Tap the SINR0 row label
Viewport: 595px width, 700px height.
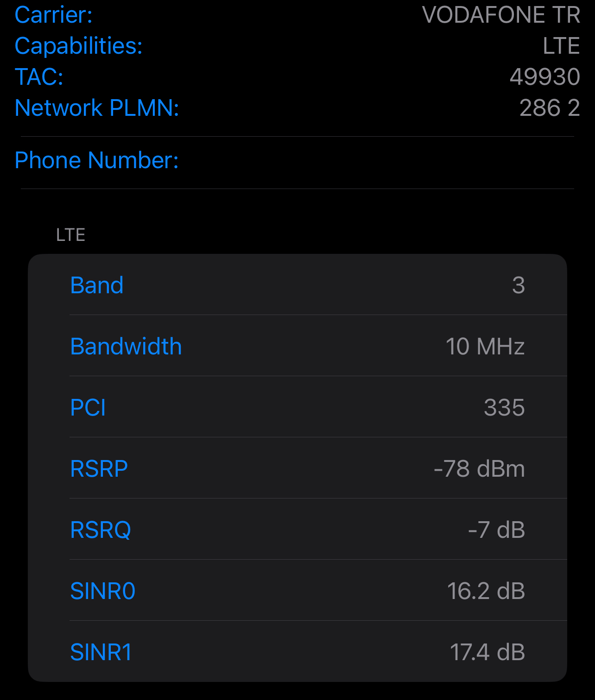pos(103,591)
